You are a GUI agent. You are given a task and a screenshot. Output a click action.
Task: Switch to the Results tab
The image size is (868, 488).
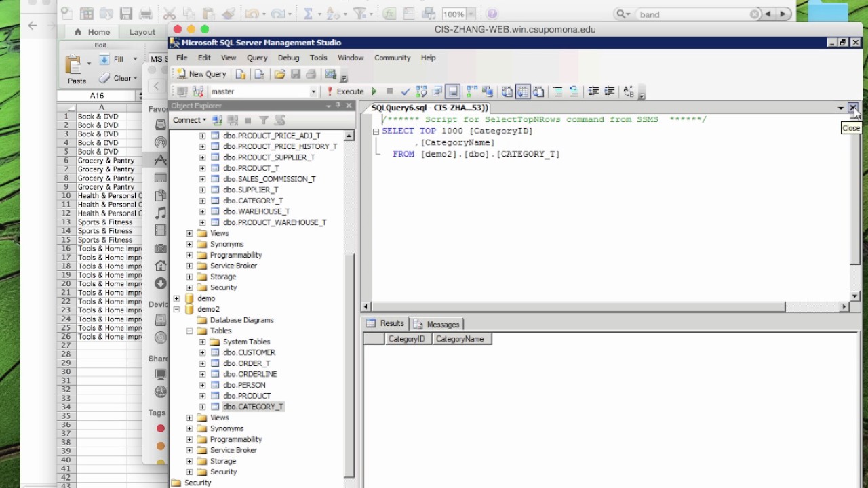pyautogui.click(x=386, y=323)
